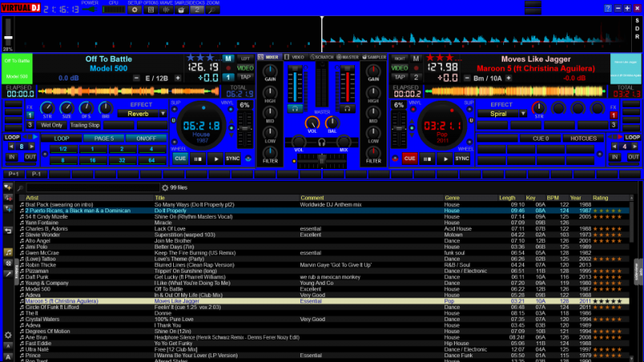Screen dimensions: 644x362
Task: Toggle left deck master M button
Action: point(228,59)
